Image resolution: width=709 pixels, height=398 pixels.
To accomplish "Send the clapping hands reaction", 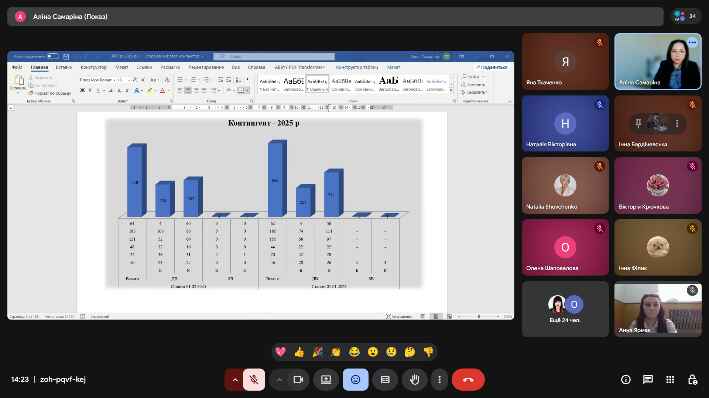I will click(336, 352).
